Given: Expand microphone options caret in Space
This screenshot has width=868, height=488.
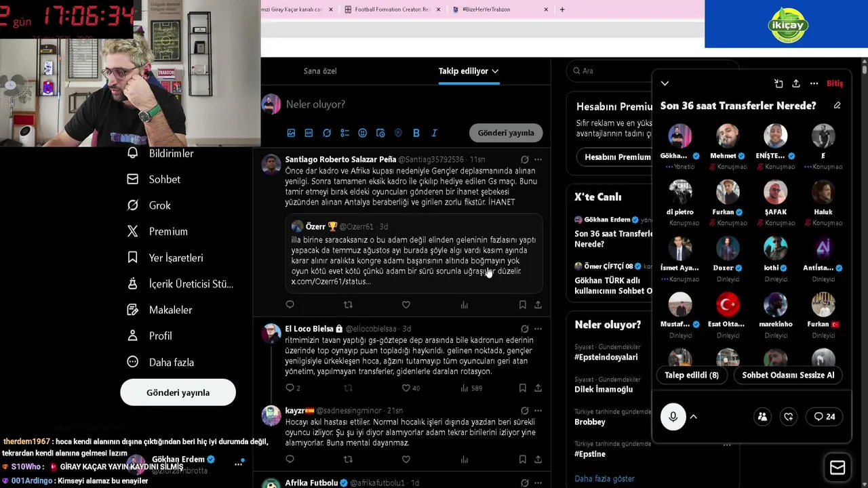Looking at the screenshot, I should pos(694,417).
